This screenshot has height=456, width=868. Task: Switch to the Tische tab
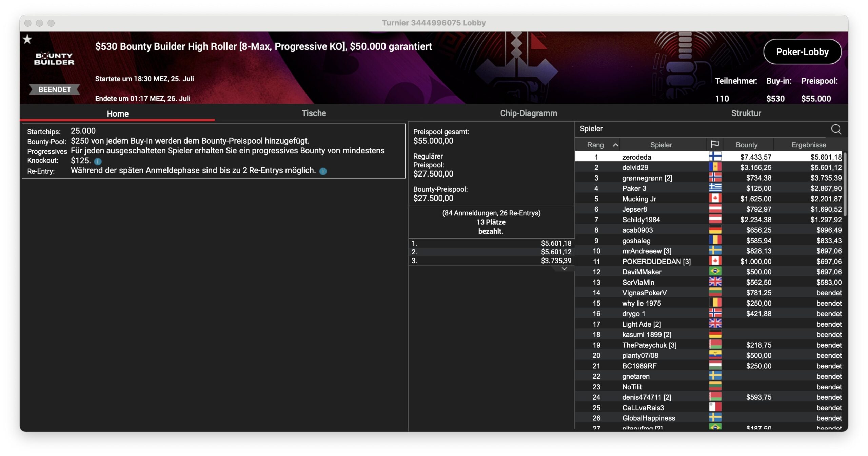(x=314, y=113)
